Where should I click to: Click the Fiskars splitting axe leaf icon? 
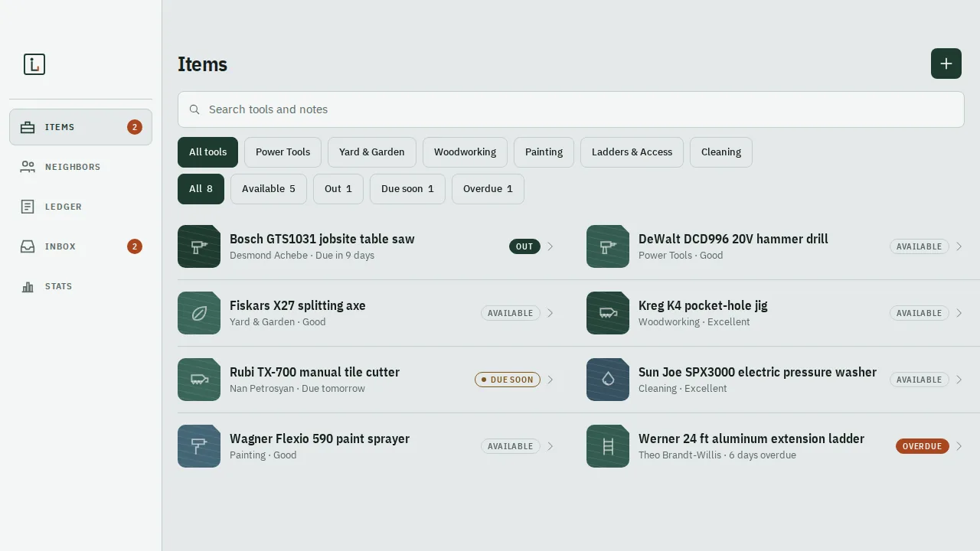199,313
